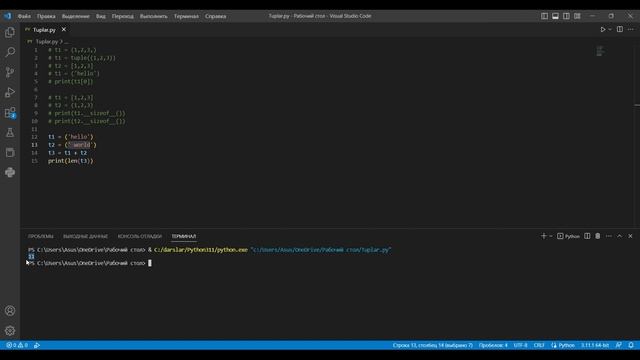
Task: Click the terminal prompt input area
Action: [x=150, y=263]
